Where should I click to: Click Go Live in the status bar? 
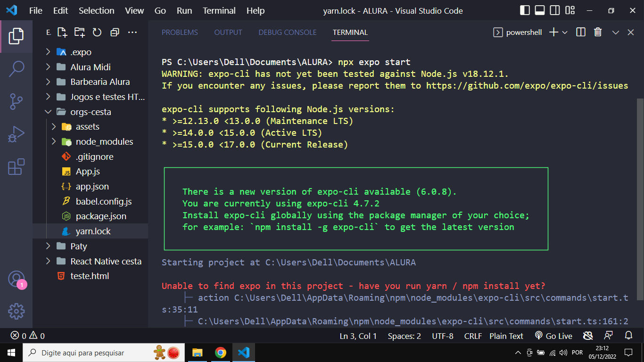pos(553,336)
